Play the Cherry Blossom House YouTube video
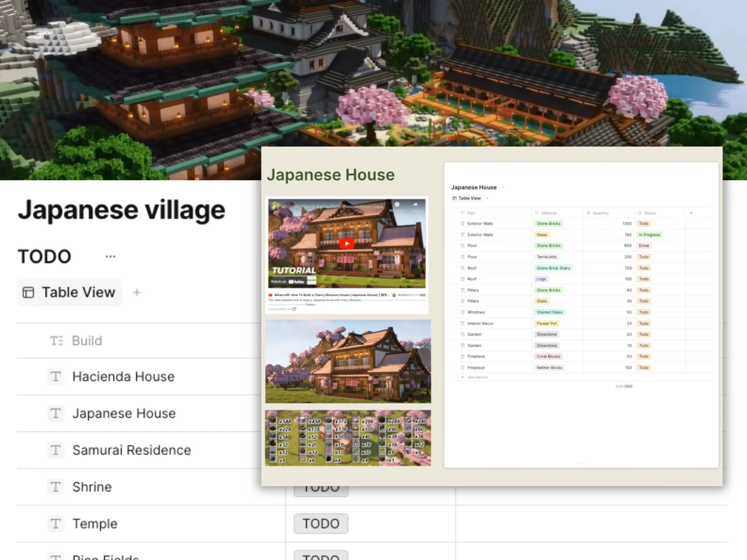Screen dimensions: 747x560 coord(347,243)
